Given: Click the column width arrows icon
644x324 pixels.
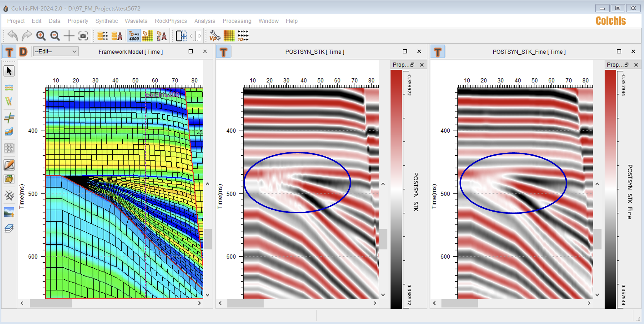Looking at the screenshot, I should tap(195, 36).
